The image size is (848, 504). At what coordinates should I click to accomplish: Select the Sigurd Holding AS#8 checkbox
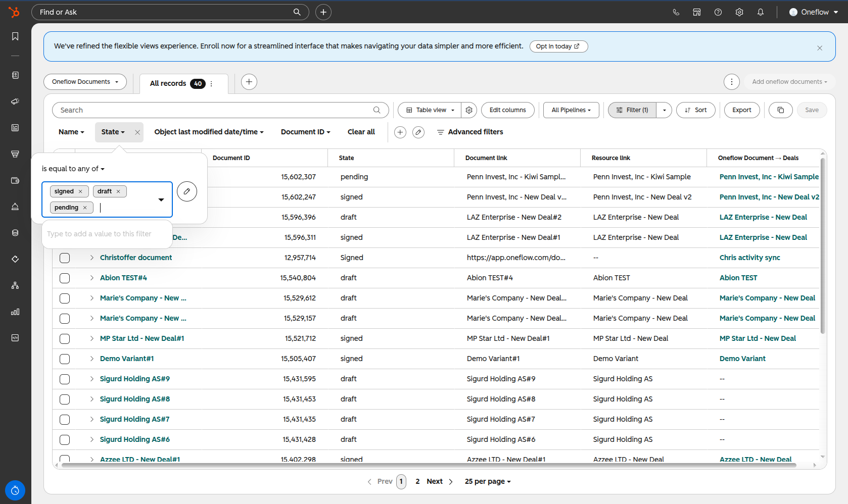tap(65, 399)
